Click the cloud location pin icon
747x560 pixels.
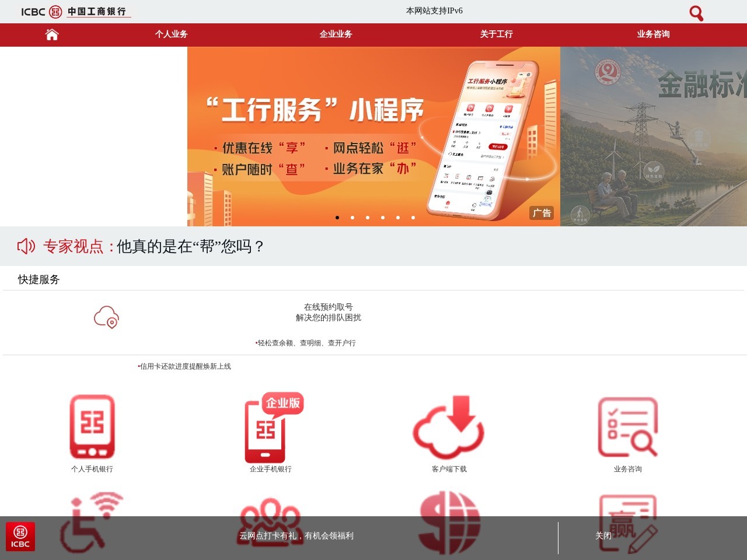[106, 317]
